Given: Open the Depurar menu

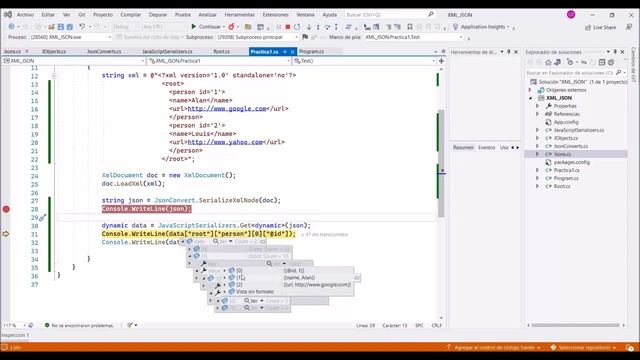Looking at the screenshot, I should point(158,14).
